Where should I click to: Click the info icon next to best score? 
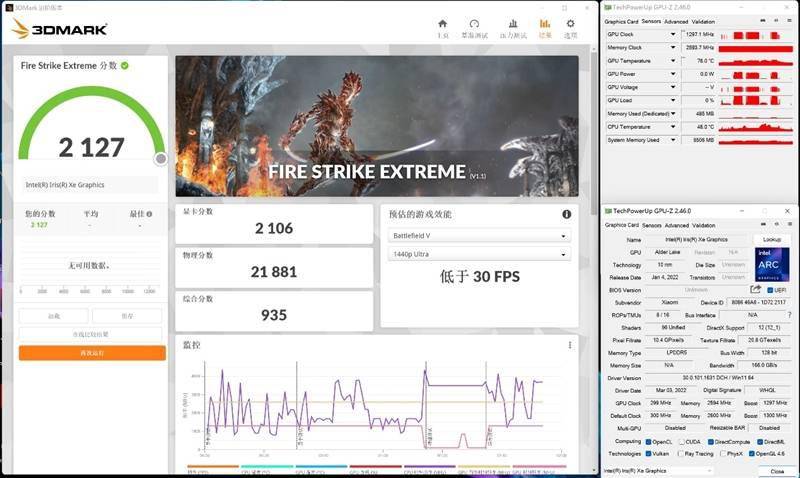click(149, 214)
